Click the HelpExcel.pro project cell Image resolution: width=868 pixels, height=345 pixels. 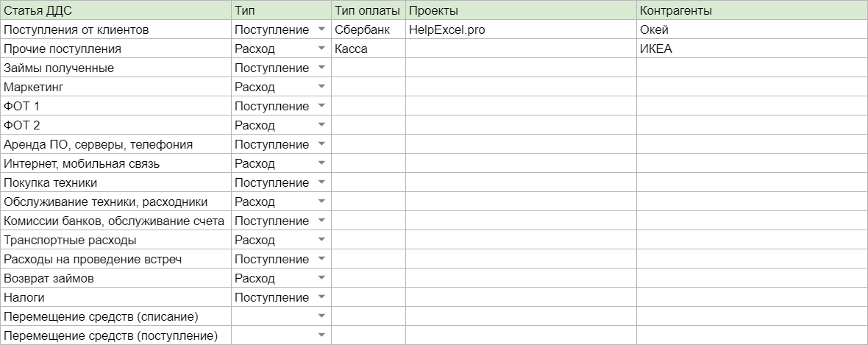pyautogui.click(x=521, y=30)
